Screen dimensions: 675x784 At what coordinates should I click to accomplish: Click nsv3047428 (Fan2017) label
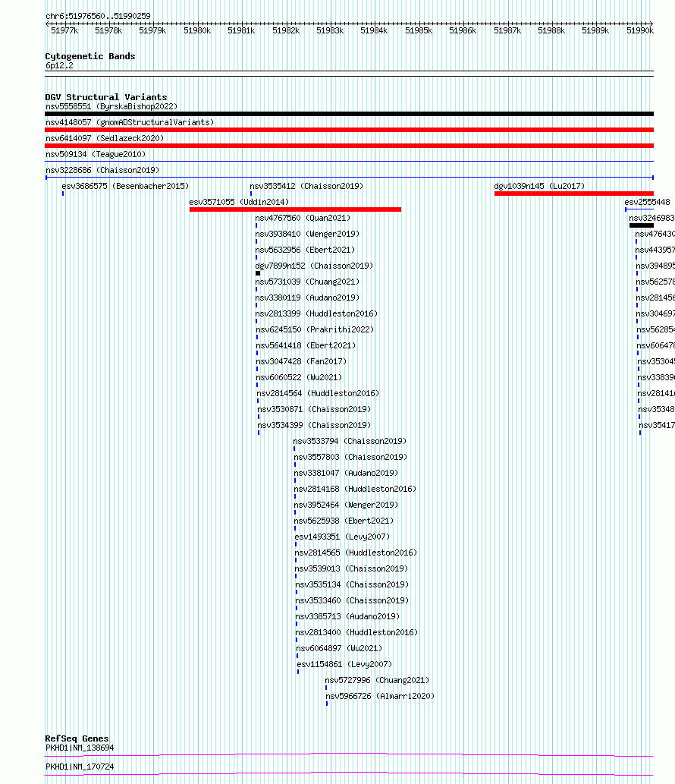point(301,363)
